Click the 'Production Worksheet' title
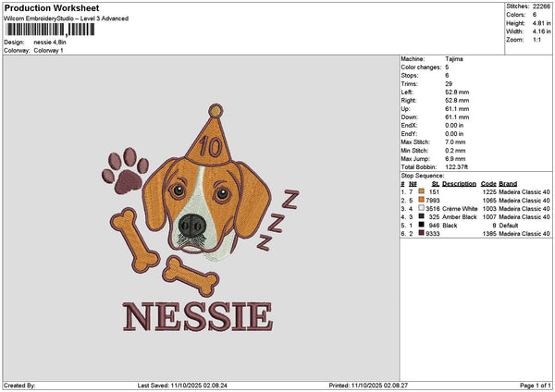555x392 pixels. 52,8
